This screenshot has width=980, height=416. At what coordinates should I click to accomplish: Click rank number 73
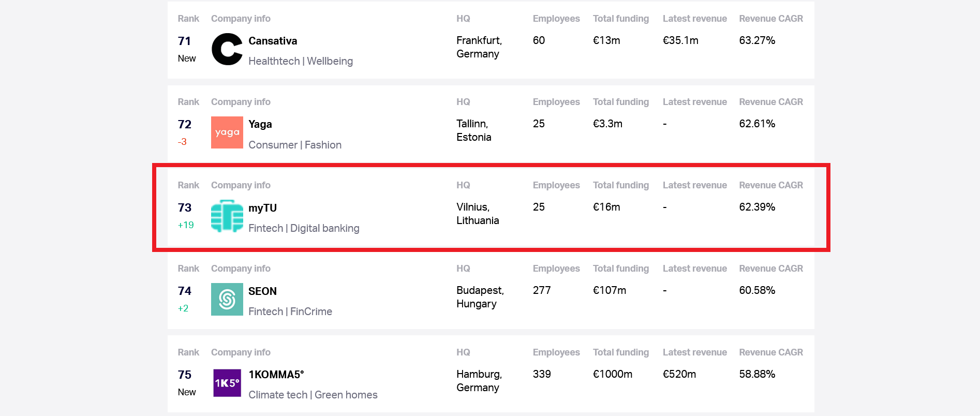coord(184,208)
